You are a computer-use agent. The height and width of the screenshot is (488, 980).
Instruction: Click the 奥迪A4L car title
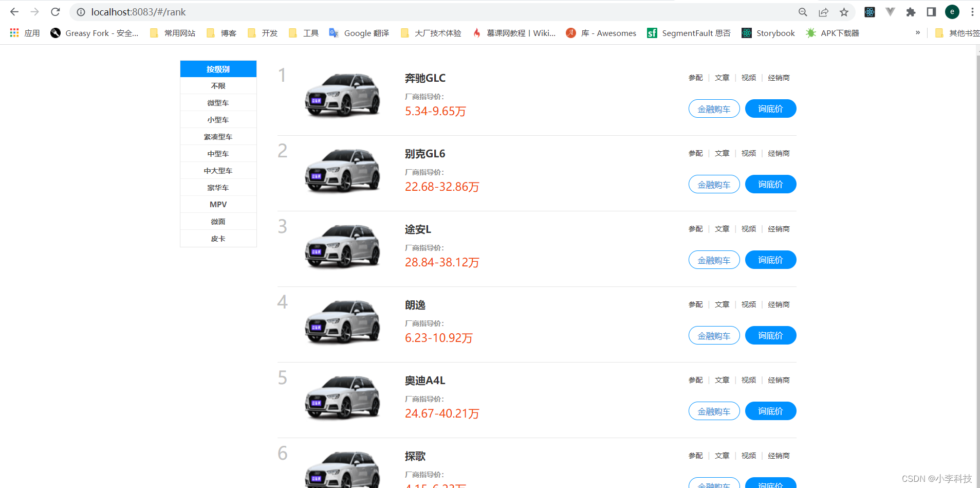click(425, 381)
